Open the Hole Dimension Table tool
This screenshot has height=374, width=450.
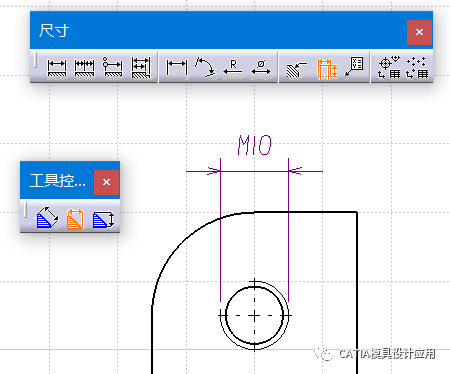pos(389,68)
